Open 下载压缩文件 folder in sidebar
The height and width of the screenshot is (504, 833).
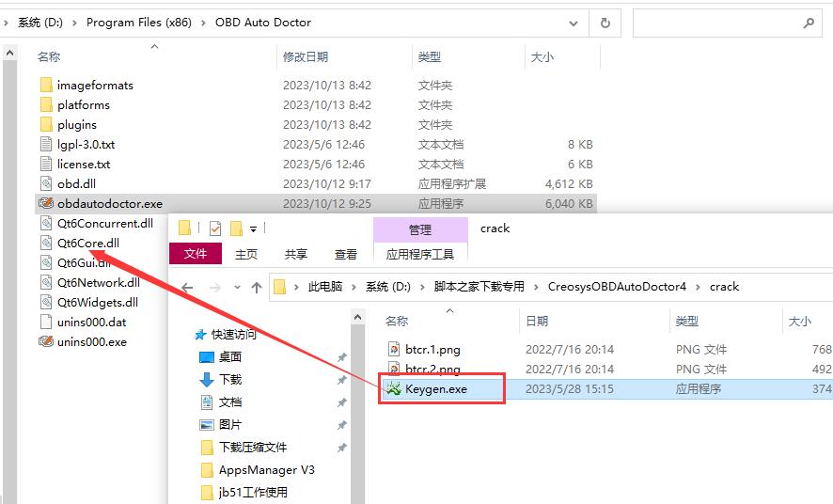point(253,448)
